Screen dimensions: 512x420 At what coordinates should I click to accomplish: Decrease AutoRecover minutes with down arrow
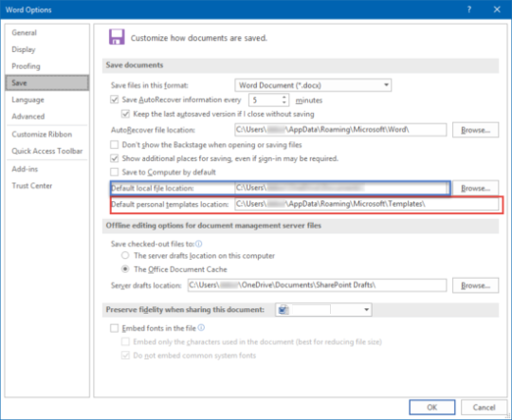coord(284,102)
